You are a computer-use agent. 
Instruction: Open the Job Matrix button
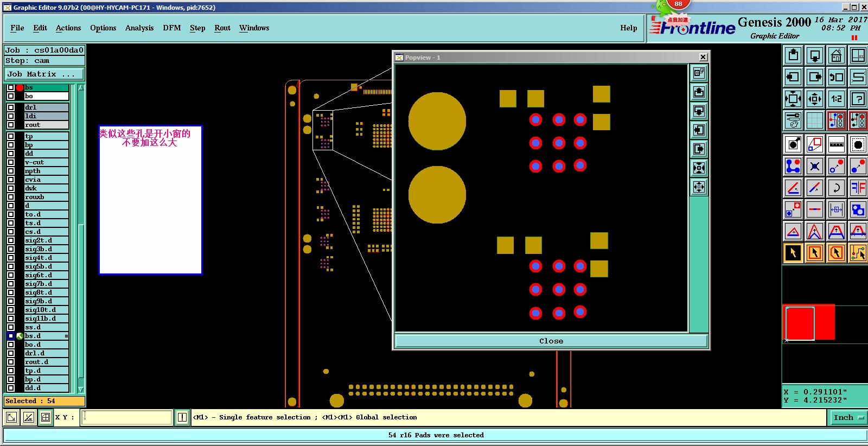45,74
